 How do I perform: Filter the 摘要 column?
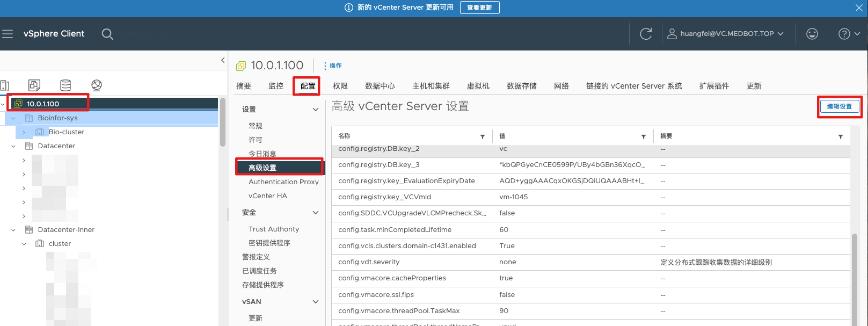pyautogui.click(x=841, y=137)
